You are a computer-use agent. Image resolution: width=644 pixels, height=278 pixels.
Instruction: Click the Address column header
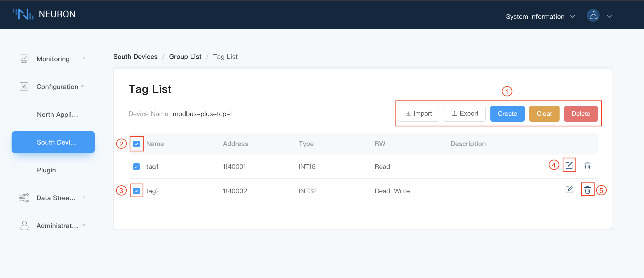[235, 144]
